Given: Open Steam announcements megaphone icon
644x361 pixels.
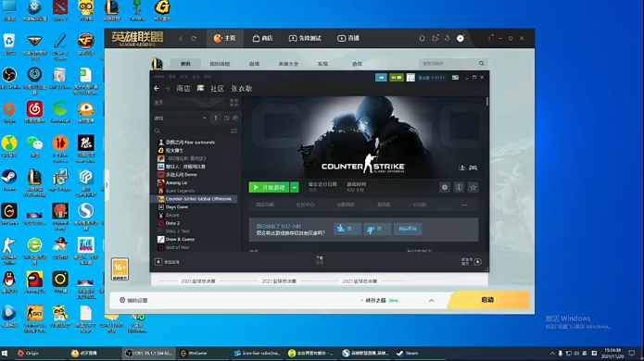Looking at the screenshot, I should click(x=381, y=77).
